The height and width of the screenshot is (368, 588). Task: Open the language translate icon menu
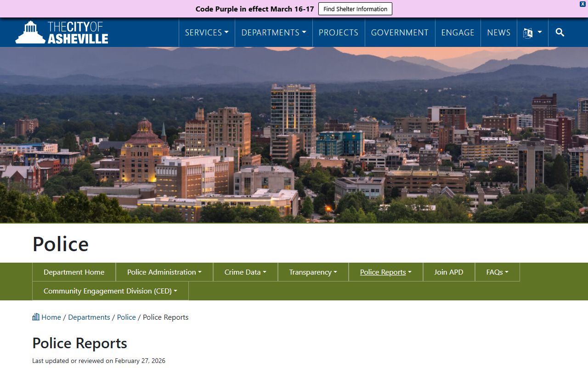(532, 33)
